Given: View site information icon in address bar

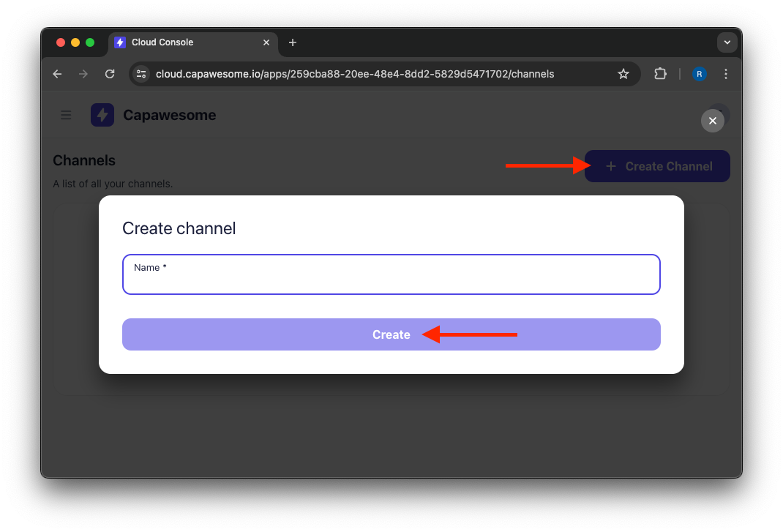Looking at the screenshot, I should point(142,74).
